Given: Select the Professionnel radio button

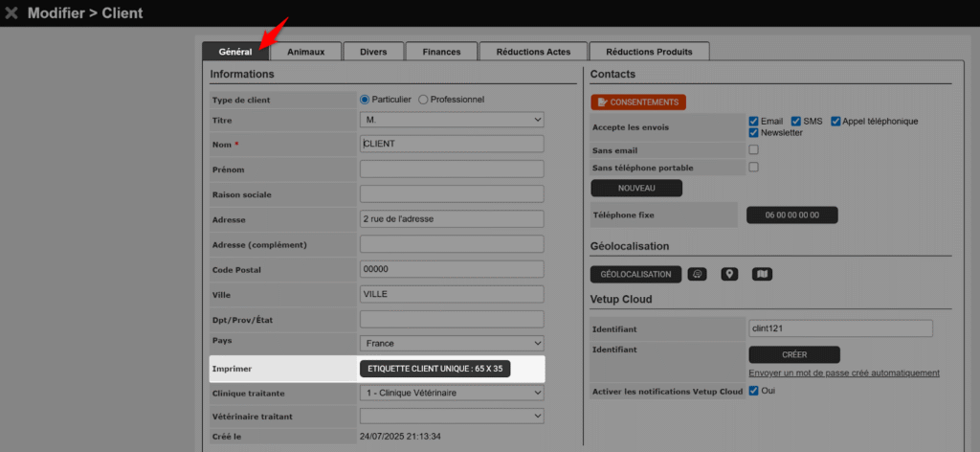Looking at the screenshot, I should point(424,100).
